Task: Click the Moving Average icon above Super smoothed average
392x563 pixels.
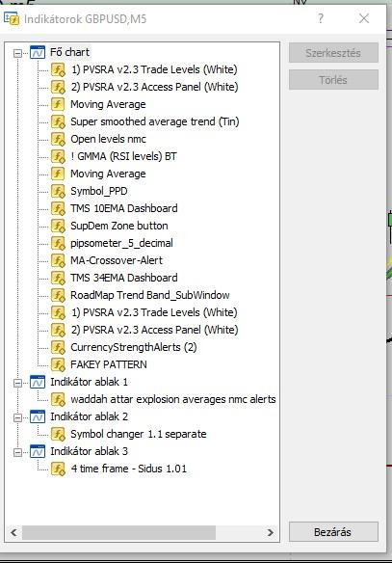Action: [58, 104]
